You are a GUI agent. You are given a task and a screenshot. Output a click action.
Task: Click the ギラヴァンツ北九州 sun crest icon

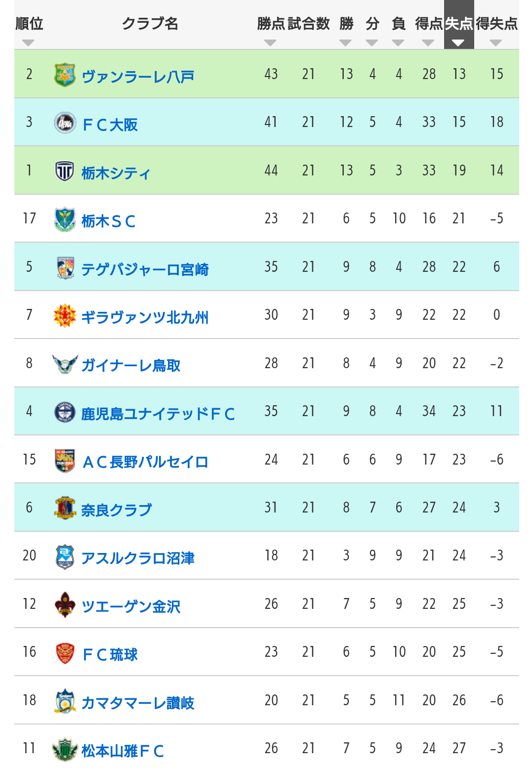(65, 316)
